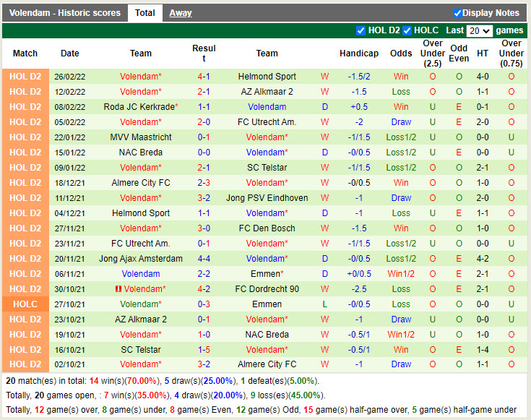Uncheck the HOL D2 league filter
531x420 pixels.
pyautogui.click(x=361, y=30)
